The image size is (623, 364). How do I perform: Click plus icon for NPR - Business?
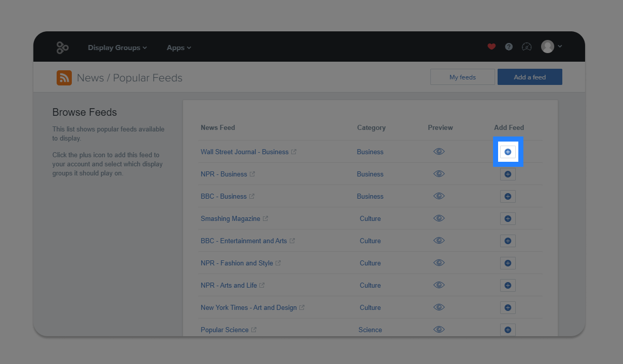(x=508, y=174)
